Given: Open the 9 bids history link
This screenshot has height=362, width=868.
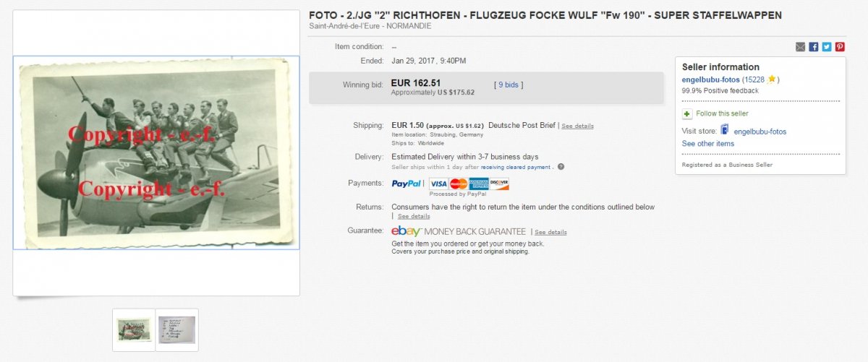Looking at the screenshot, I should coord(509,85).
